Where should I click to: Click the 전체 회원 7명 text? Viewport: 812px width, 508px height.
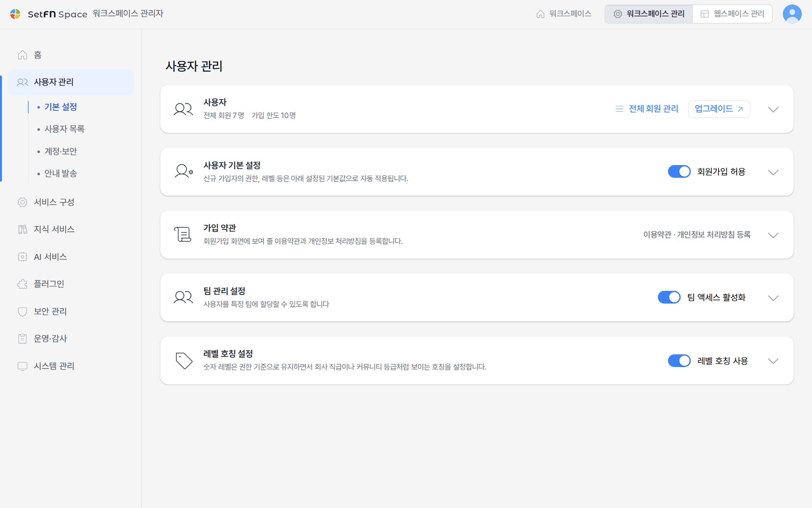click(x=224, y=116)
